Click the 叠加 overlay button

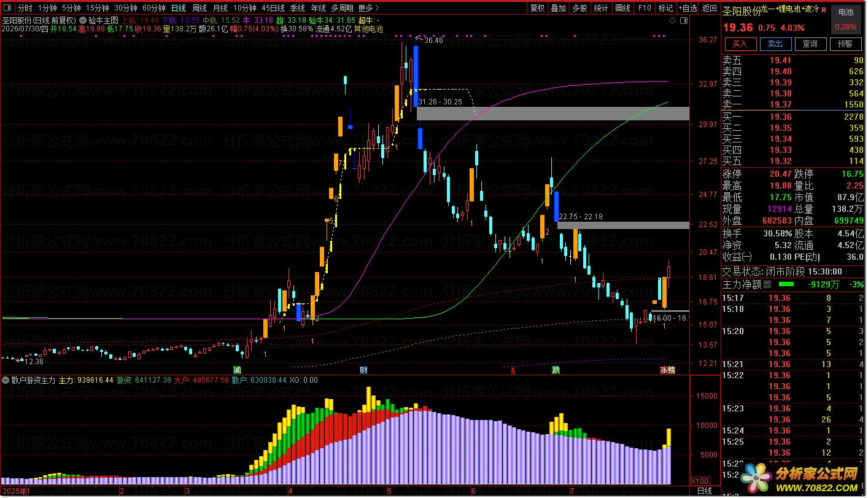click(558, 8)
